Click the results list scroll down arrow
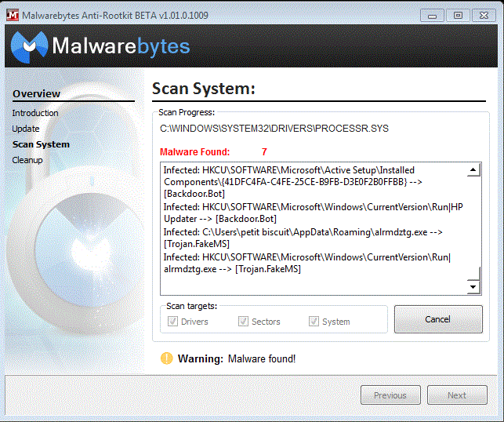The height and width of the screenshot is (422, 504). [x=473, y=286]
